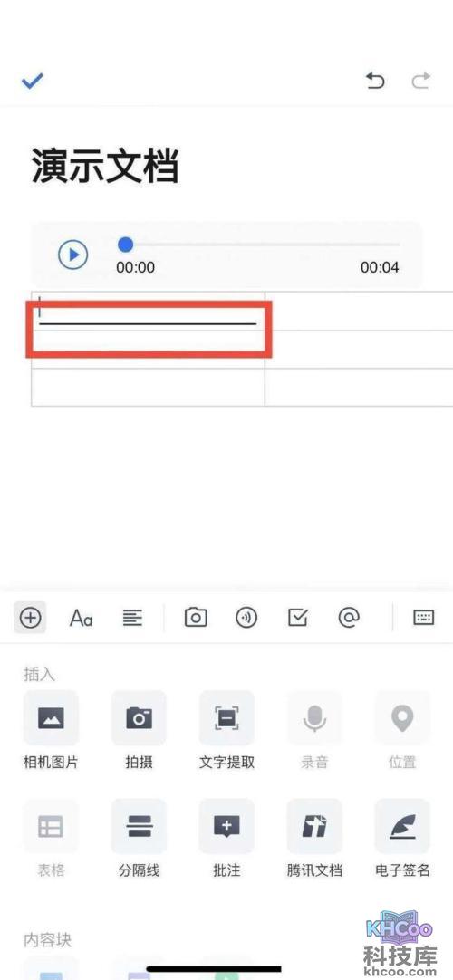The height and width of the screenshot is (980, 453).
Task: Open paragraph alignment options
Action: pyautogui.click(x=132, y=618)
